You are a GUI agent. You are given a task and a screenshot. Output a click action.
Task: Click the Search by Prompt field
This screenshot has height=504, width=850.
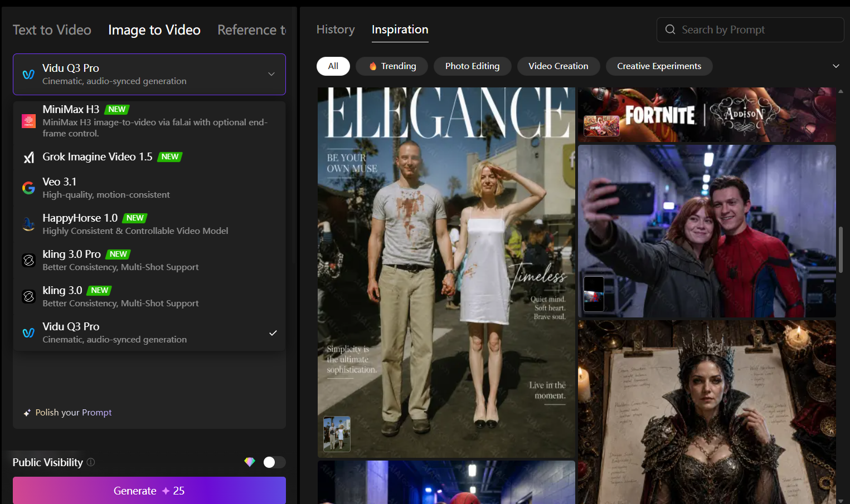click(750, 30)
